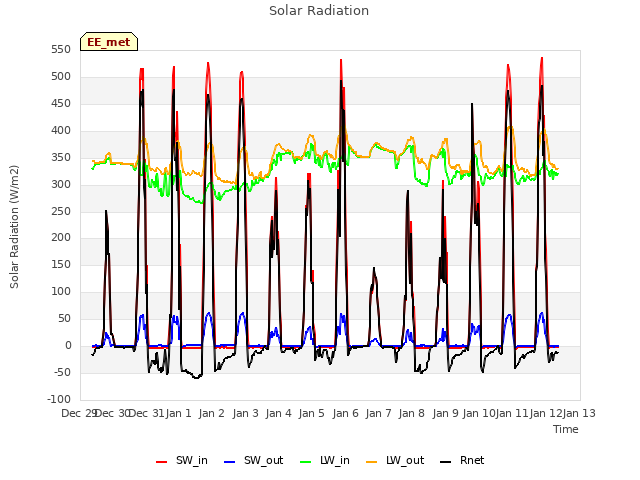The image size is (640, 480).
Task: Click the Jan 1 x-axis date label
Action: click(x=178, y=413)
